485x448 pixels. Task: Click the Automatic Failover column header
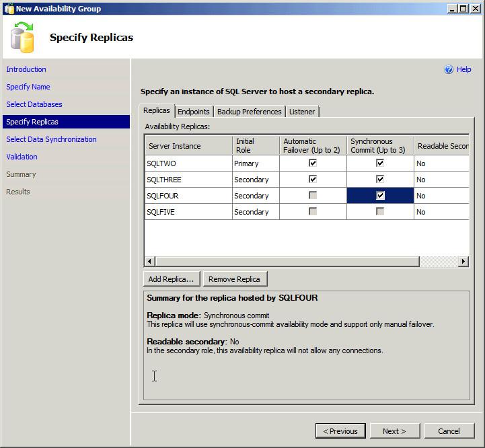click(x=313, y=145)
